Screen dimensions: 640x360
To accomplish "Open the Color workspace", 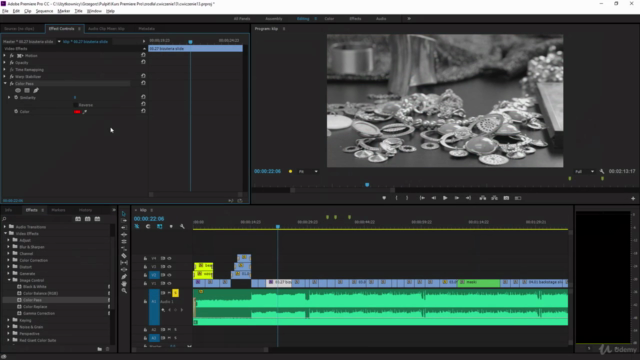I will pyautogui.click(x=329, y=19).
